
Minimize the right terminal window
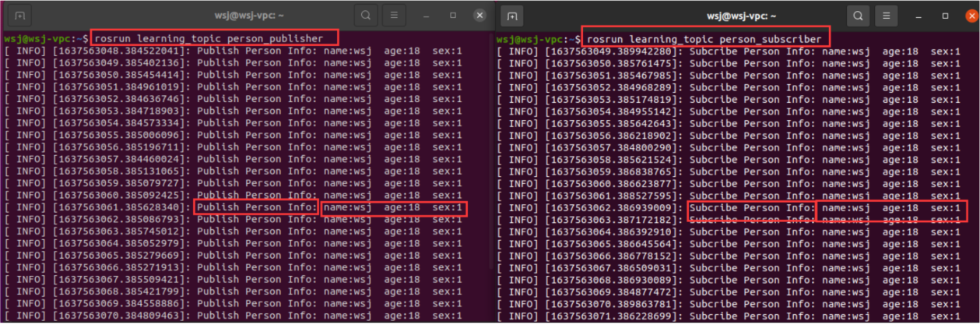(919, 15)
